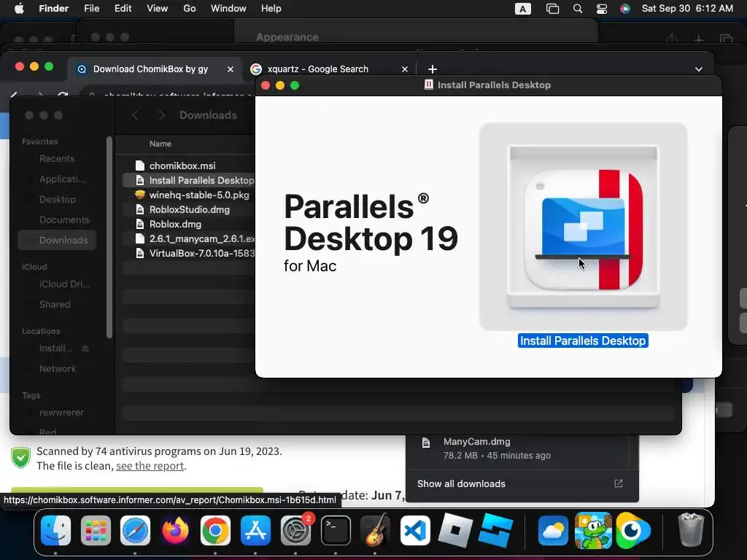Screen dimensions: 747x560
Task: Open Roblox from the Dock
Action: 455,530
